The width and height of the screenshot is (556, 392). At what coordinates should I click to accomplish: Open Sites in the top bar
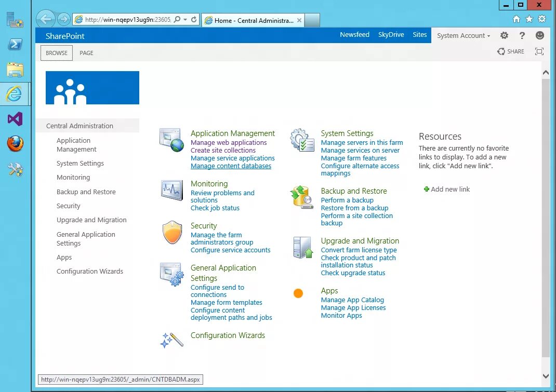click(419, 35)
